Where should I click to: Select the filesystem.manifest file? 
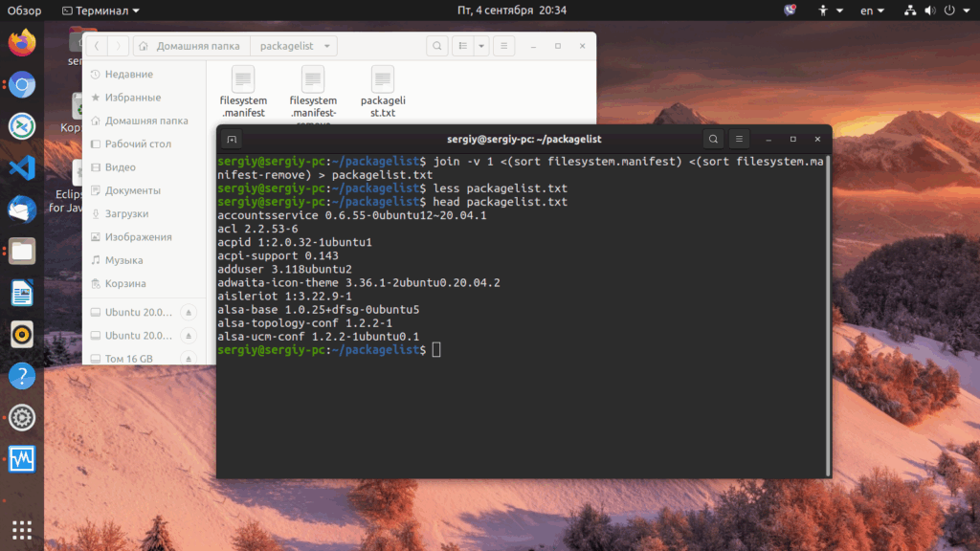[243, 91]
